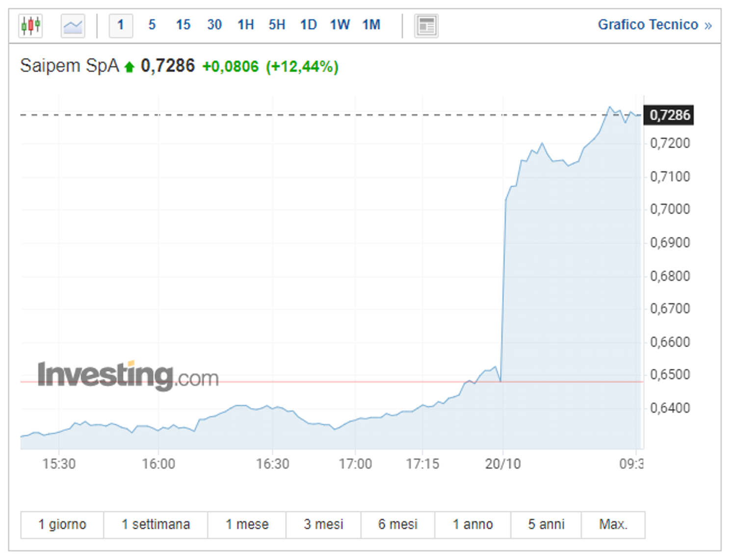Screen dimensions: 736x560
Task: Select the 1W interval
Action: point(340,25)
